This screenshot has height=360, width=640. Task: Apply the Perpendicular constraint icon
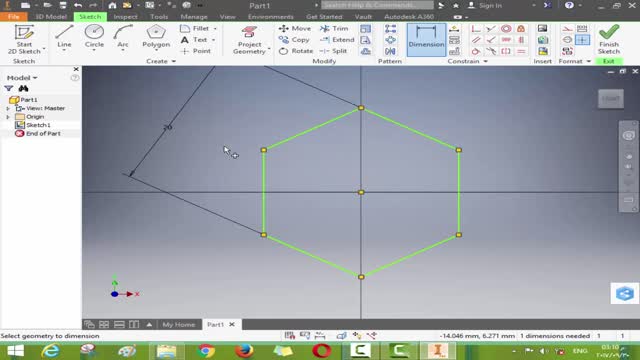(x=491, y=40)
